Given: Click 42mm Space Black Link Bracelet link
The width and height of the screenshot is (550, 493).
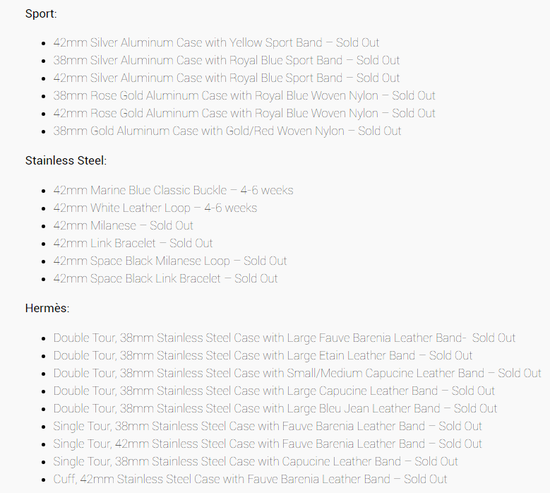Looking at the screenshot, I should (x=165, y=279).
